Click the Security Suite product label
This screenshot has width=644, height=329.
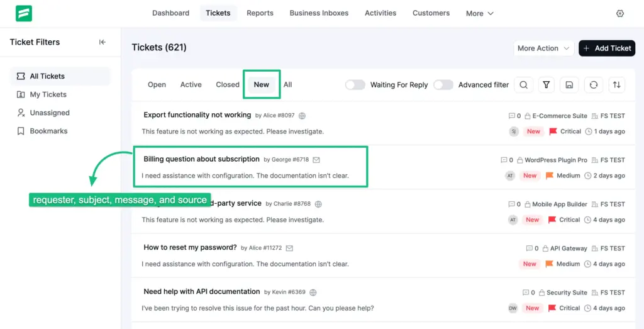point(567,293)
